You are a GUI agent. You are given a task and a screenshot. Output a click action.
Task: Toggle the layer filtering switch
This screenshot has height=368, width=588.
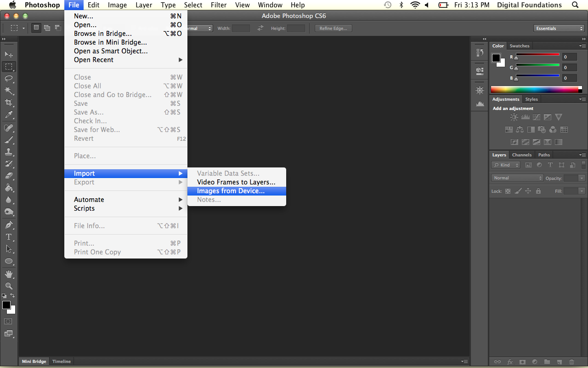583,165
